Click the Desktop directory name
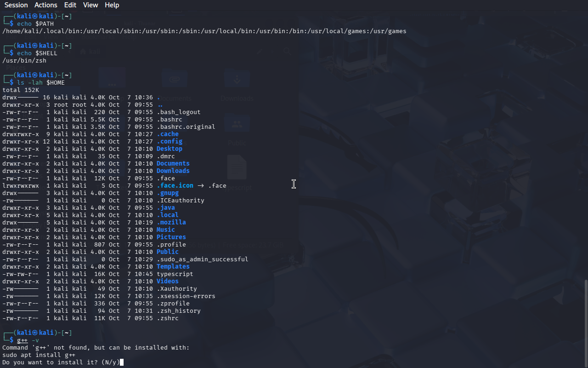 [x=169, y=149]
